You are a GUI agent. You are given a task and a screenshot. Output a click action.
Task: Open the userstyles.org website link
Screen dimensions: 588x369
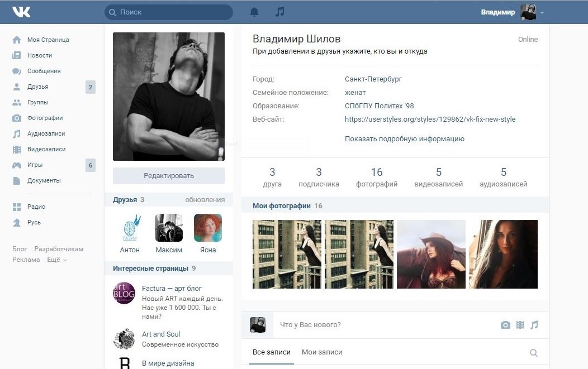click(x=430, y=119)
